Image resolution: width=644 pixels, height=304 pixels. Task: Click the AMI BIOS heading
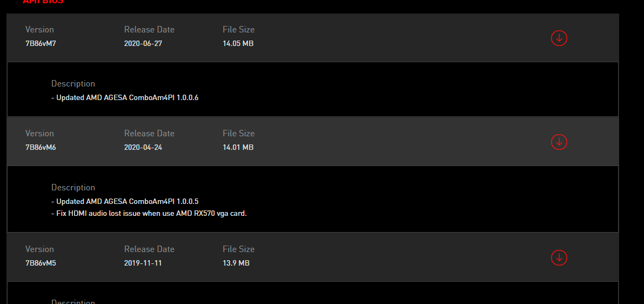coord(43,2)
